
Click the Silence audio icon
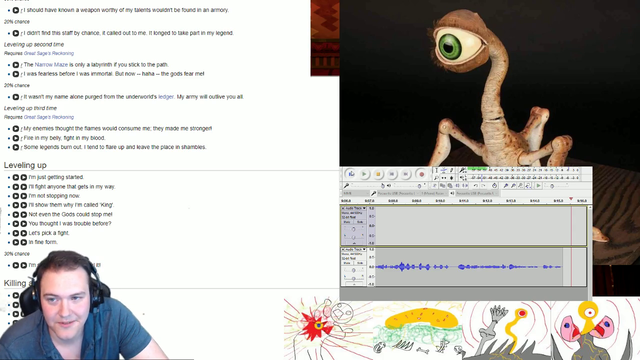[x=464, y=186]
